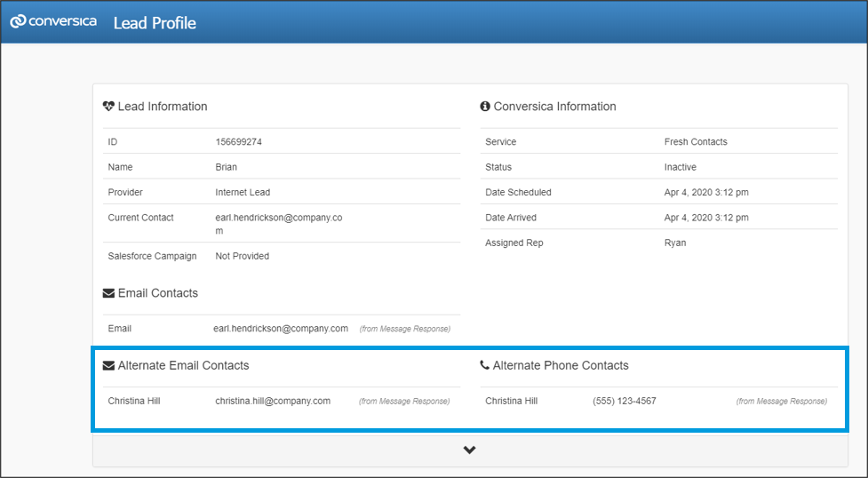Image resolution: width=868 pixels, height=478 pixels.
Task: Select the lead ID 156699274
Action: (x=239, y=142)
